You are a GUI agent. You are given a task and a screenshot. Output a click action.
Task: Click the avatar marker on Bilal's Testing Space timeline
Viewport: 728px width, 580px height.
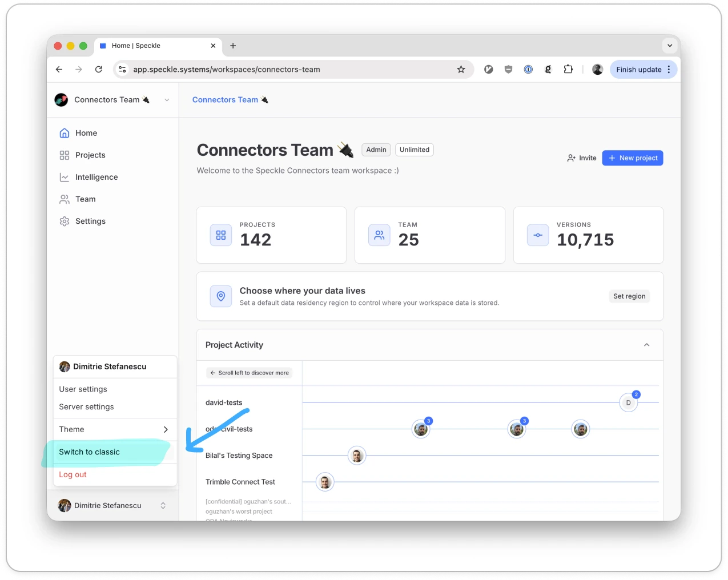click(357, 456)
